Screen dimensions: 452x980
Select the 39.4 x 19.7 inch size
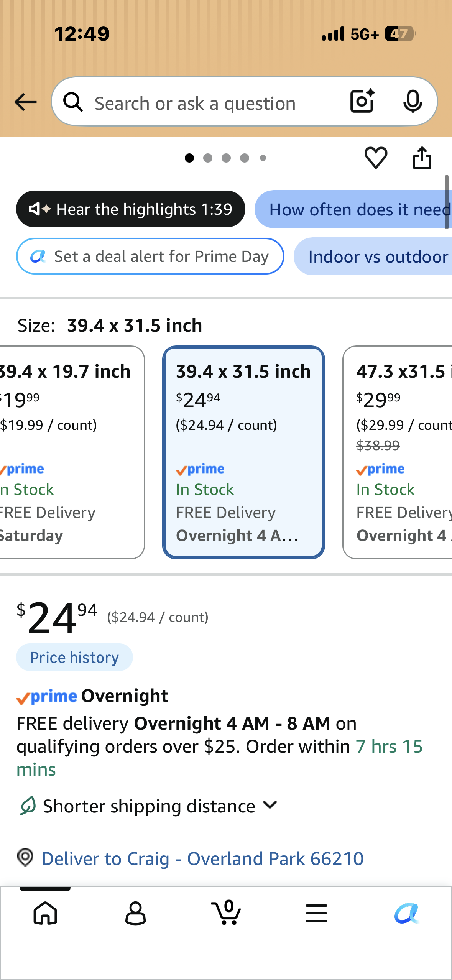click(x=72, y=452)
